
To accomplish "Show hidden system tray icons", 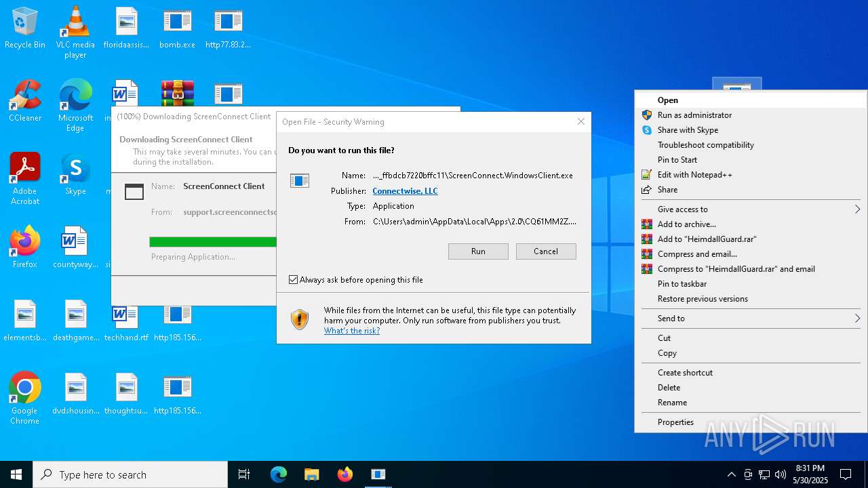I will click(731, 474).
